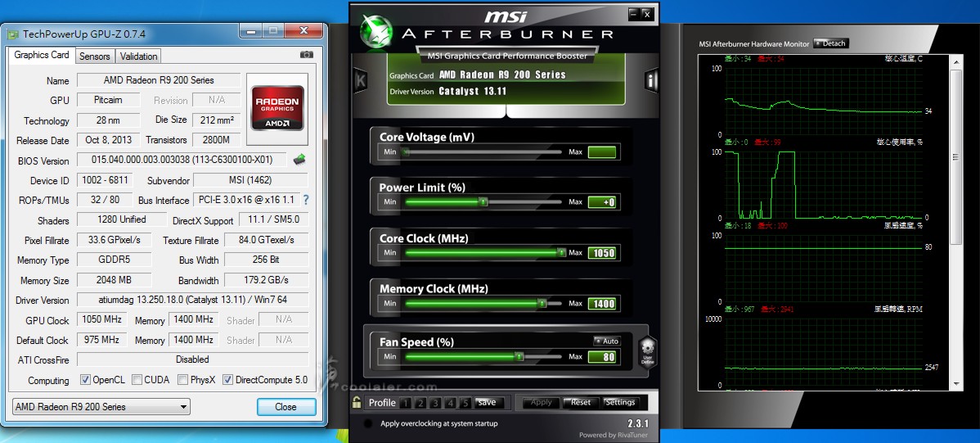Switch to the Graphics Card tab
Screen dimensions: 980x443
42,55
